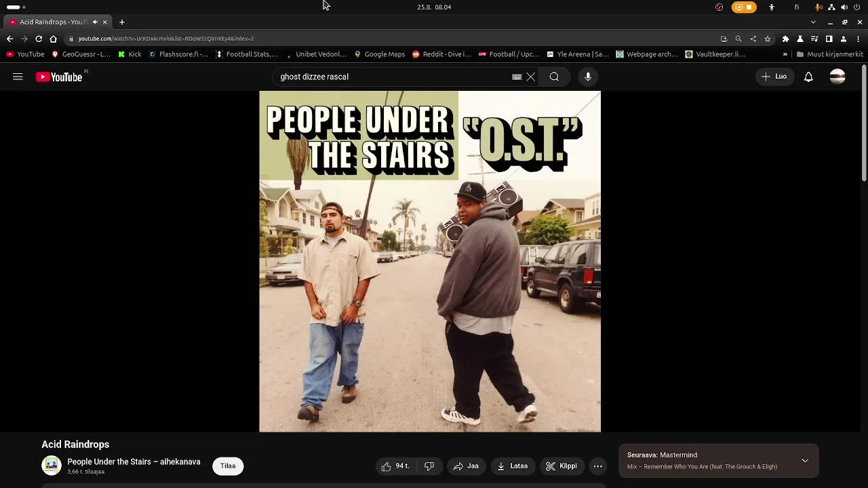
Task: Start voice search with microphone
Action: (x=588, y=77)
